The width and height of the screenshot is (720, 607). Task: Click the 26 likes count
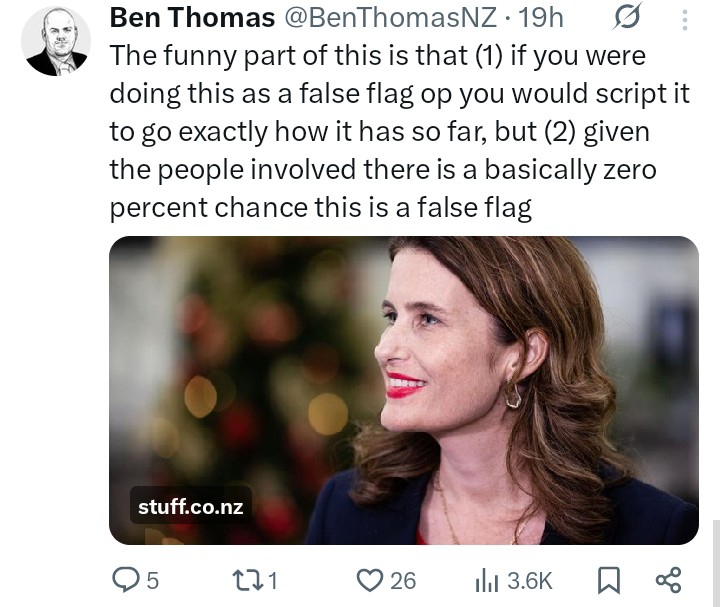point(402,581)
